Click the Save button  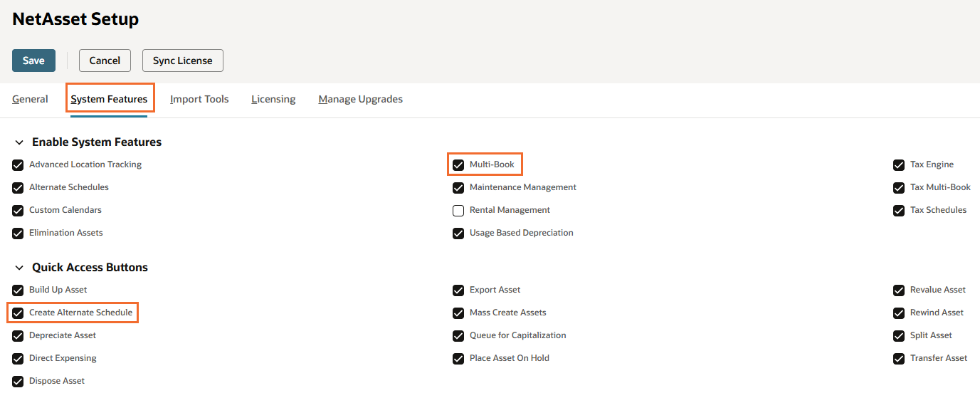33,61
